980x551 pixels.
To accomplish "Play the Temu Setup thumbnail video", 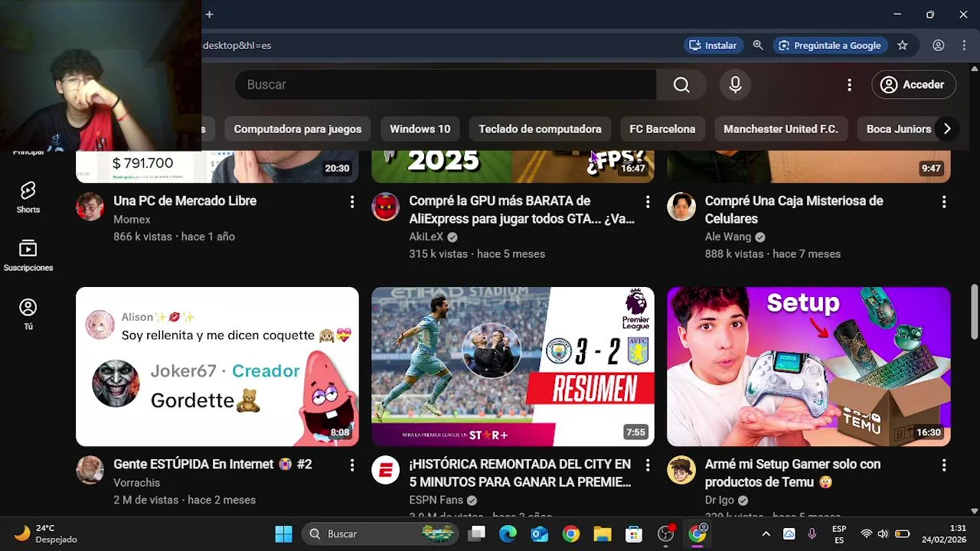I will click(808, 367).
